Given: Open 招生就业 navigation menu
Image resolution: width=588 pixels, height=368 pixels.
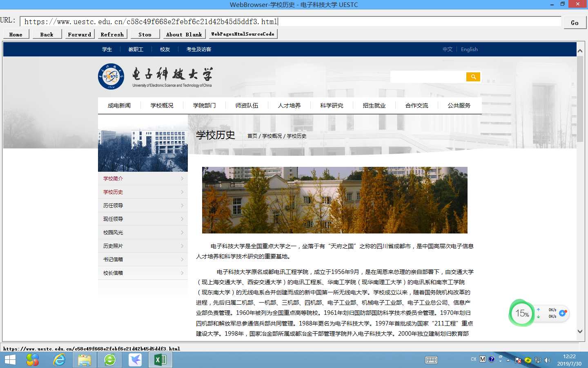Looking at the screenshot, I should pyautogui.click(x=374, y=105).
